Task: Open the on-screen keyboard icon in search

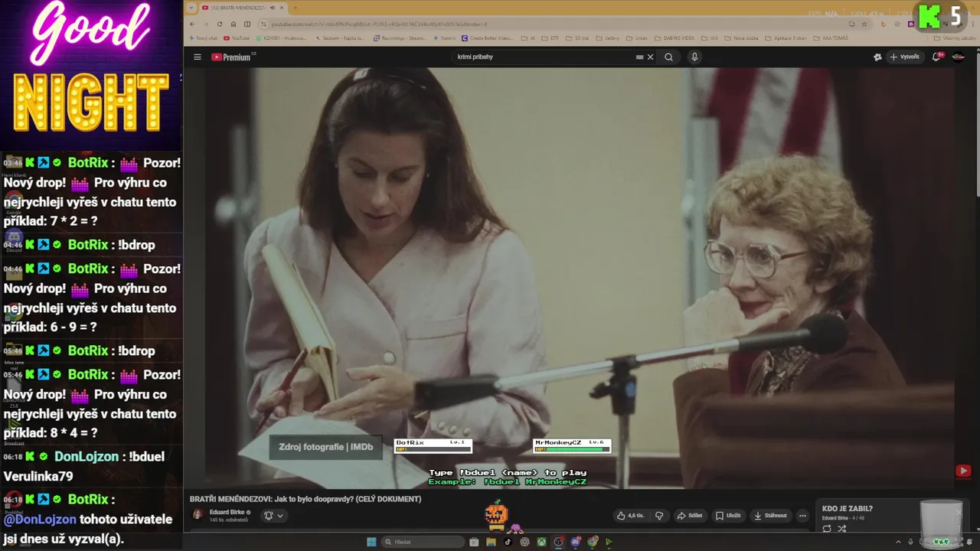Action: click(639, 57)
